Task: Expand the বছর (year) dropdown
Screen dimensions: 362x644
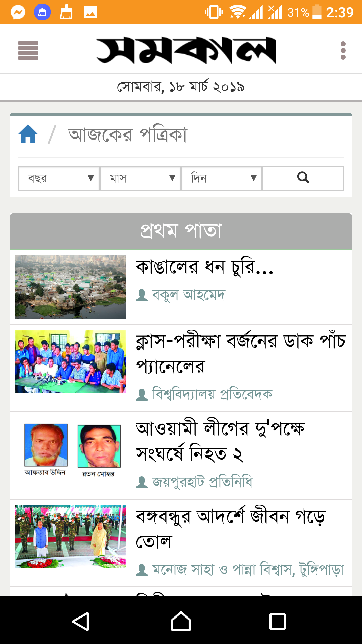Action: tap(59, 178)
